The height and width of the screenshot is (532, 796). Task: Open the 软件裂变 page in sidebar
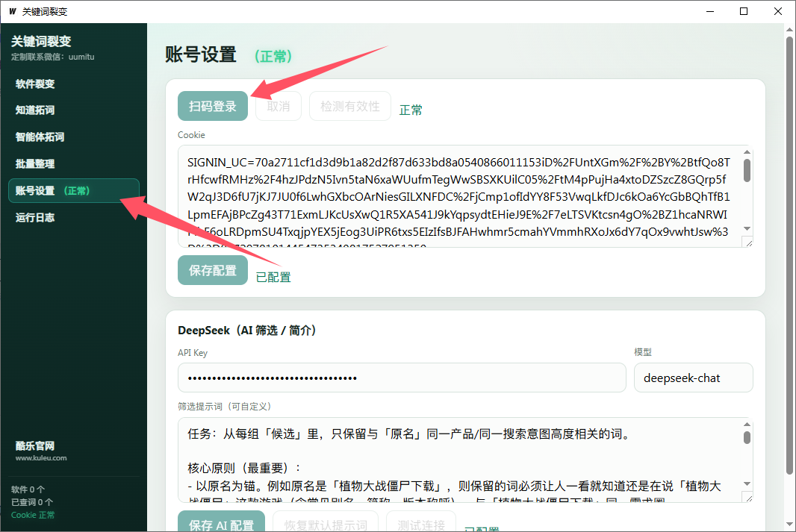coord(35,84)
